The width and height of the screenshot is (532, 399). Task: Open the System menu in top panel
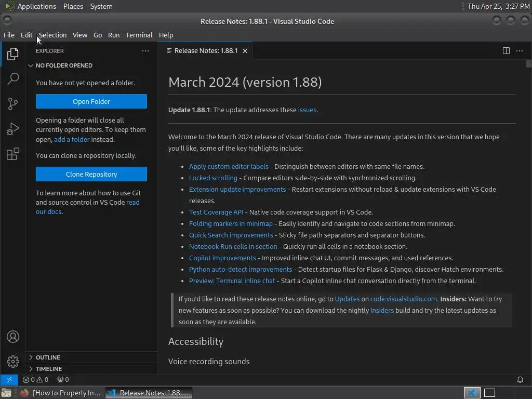point(101,6)
